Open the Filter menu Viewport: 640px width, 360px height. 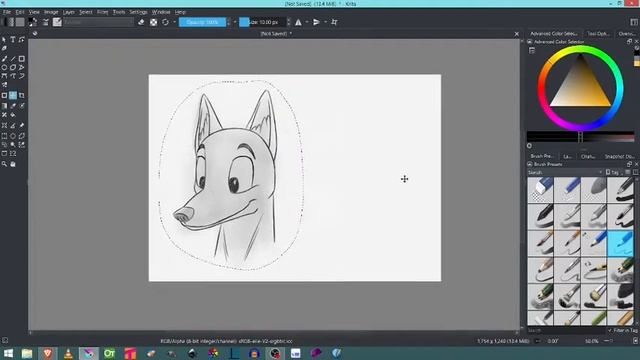[x=102, y=12]
